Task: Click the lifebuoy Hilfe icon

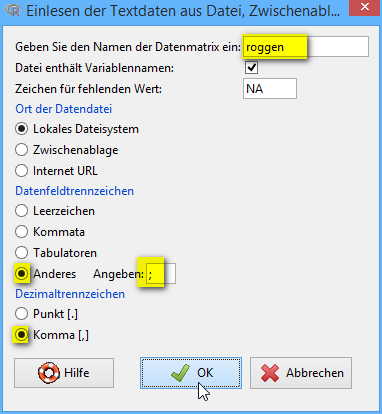Action: (x=49, y=373)
